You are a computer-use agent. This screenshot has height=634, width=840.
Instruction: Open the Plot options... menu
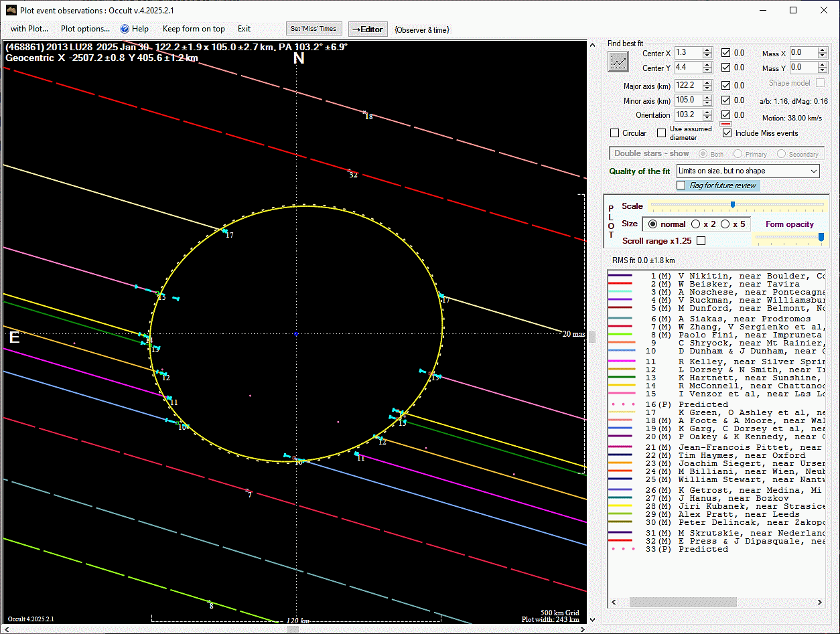point(85,29)
